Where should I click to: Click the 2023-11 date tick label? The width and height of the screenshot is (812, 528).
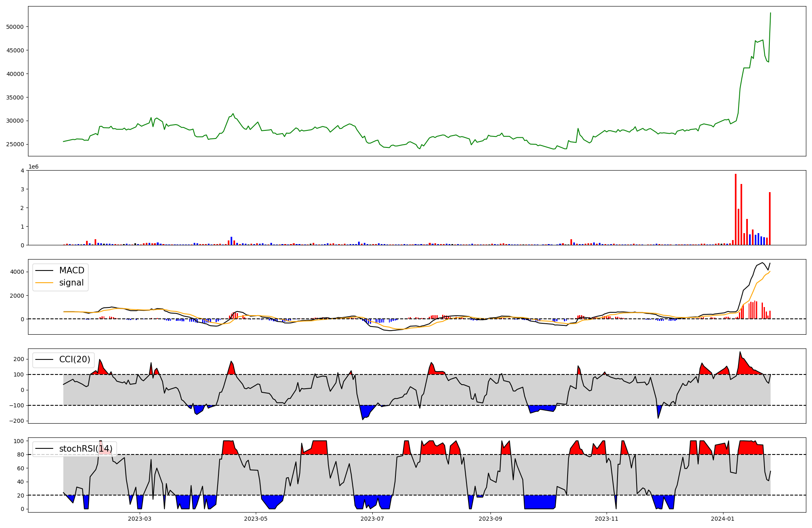pyautogui.click(x=607, y=519)
